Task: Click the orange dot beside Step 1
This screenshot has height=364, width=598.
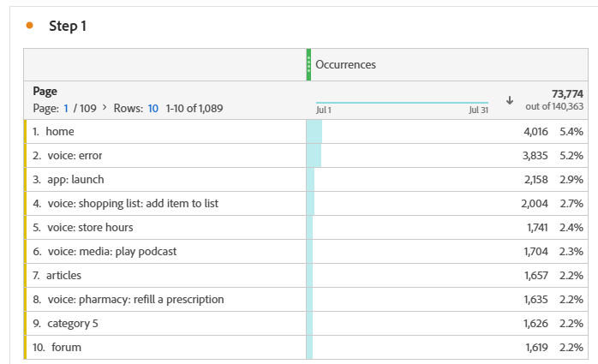Action: (30, 26)
